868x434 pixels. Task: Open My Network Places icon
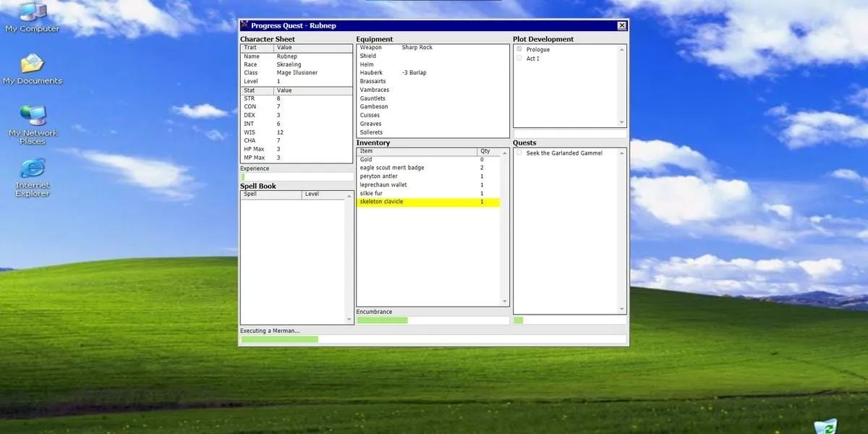click(32, 125)
